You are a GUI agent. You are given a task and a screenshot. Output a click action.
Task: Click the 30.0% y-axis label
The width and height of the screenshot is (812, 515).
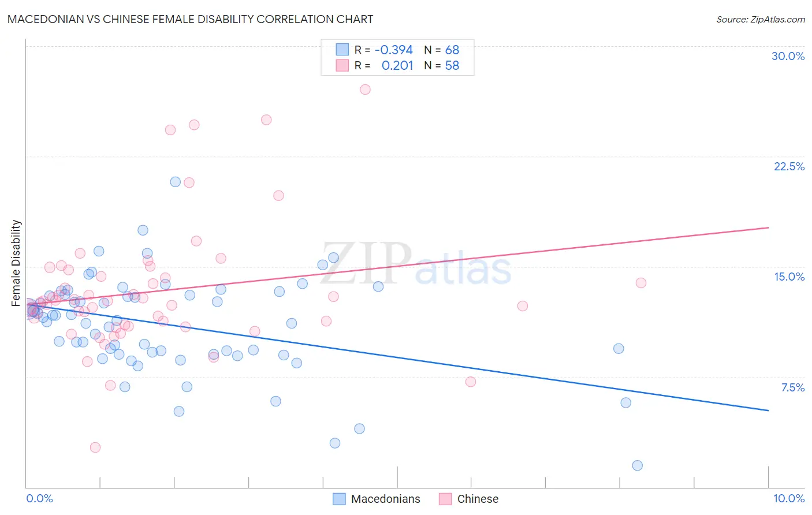788,56
